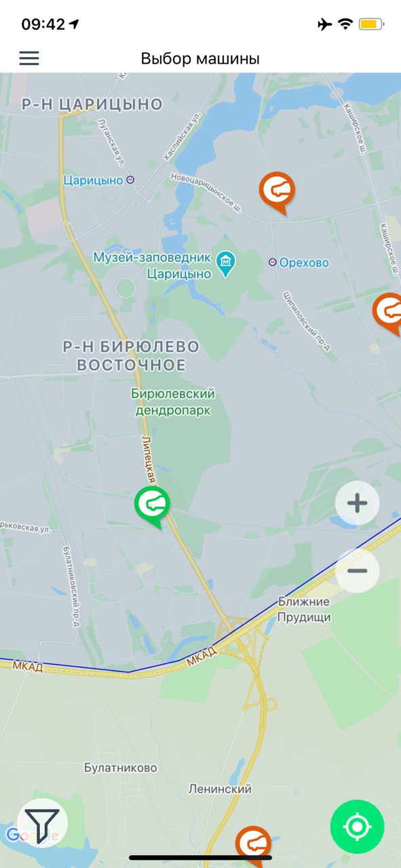Tap the orange car marker near Новоцарицынское ш.
The image size is (401, 868).
(x=278, y=193)
